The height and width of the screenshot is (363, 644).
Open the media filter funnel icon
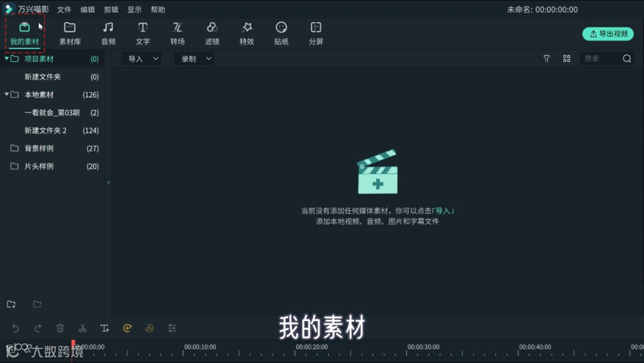pos(546,59)
